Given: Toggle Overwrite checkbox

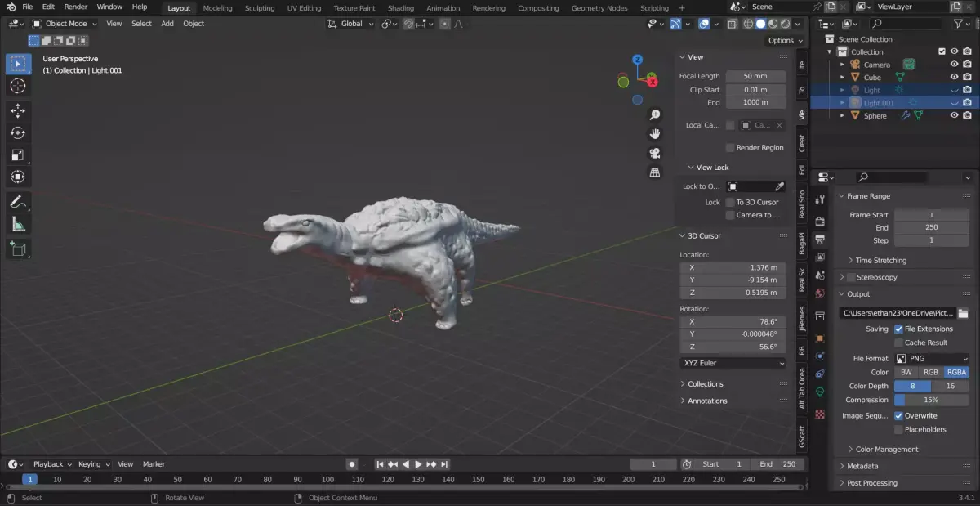Looking at the screenshot, I should [898, 415].
